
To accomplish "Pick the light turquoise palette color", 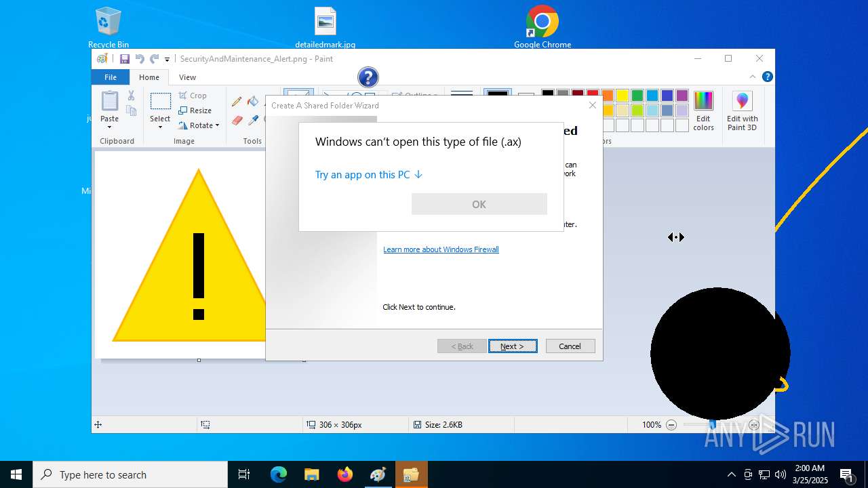I will coord(652,110).
